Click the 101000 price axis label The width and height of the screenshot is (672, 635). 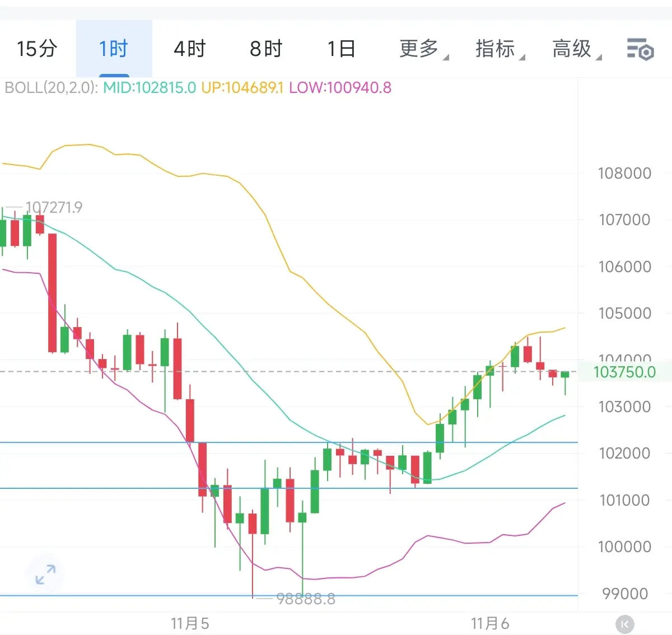click(x=625, y=500)
